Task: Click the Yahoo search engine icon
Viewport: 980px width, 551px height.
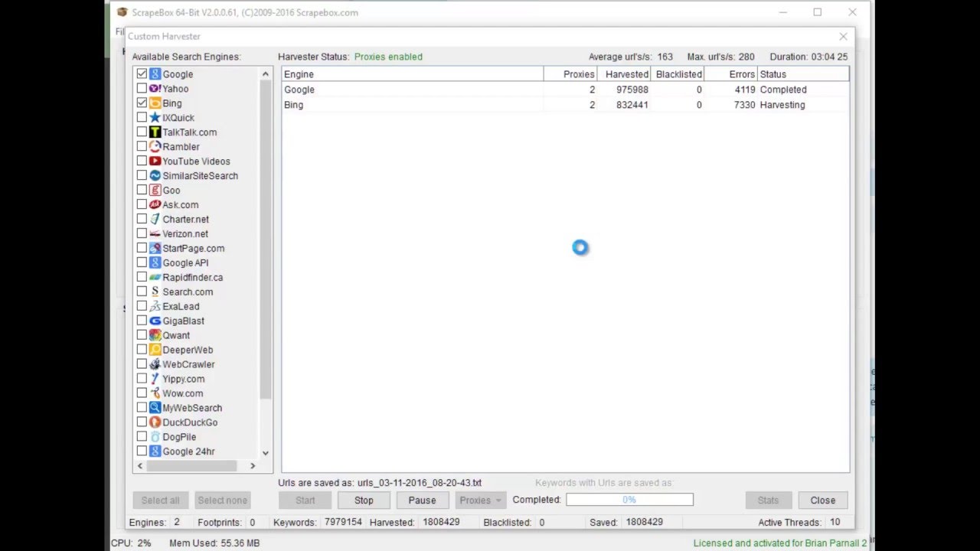Action: [155, 89]
